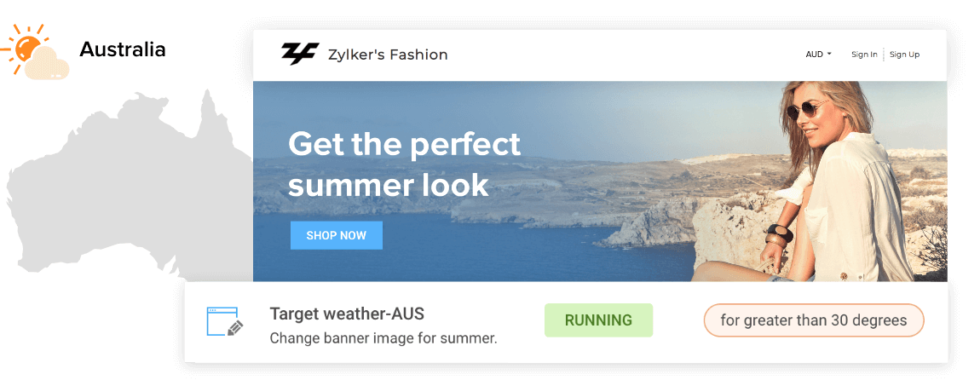980x386 pixels.
Task: Click the cloud part of weather icon
Action: click(x=46, y=65)
